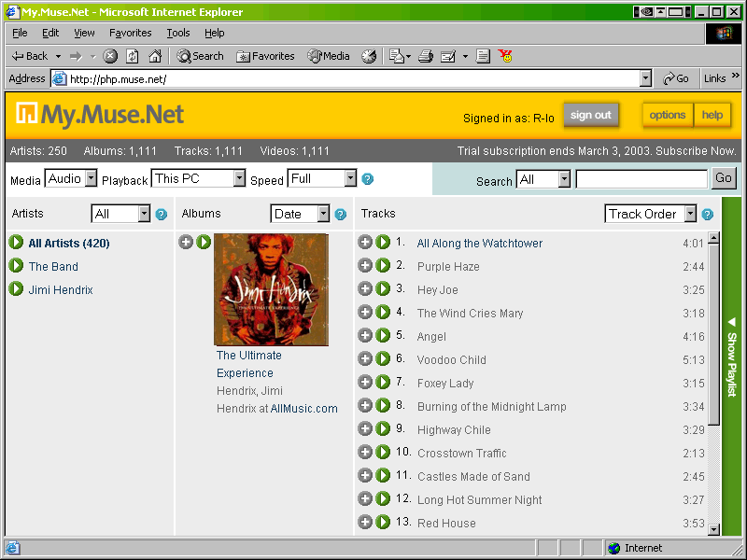Open the AllMusic.com link
747x560 pixels.
point(304,409)
